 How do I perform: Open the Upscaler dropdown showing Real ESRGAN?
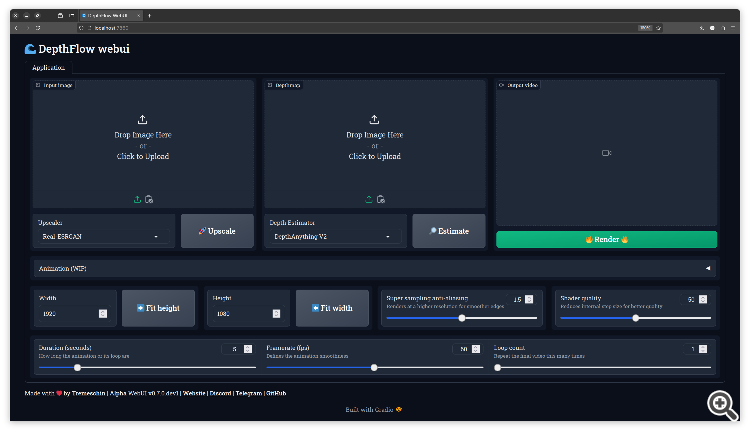[103, 236]
